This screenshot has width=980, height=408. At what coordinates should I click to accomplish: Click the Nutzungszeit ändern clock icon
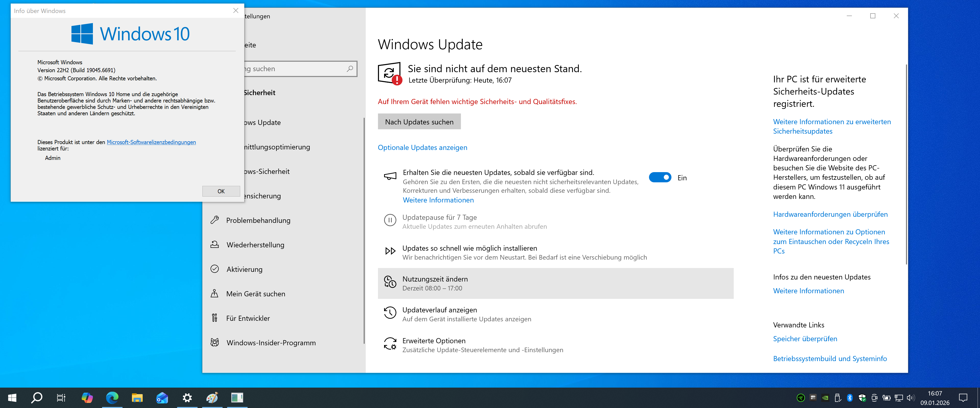[x=390, y=282]
